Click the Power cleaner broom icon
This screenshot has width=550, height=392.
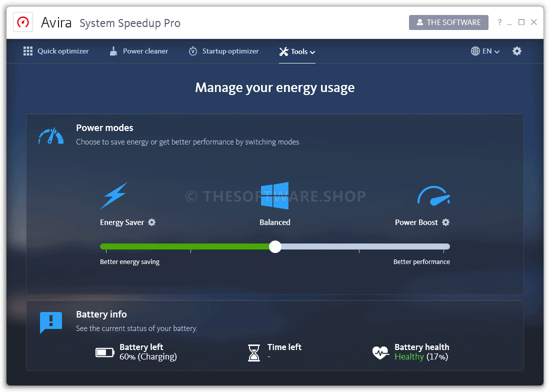pyautogui.click(x=113, y=51)
